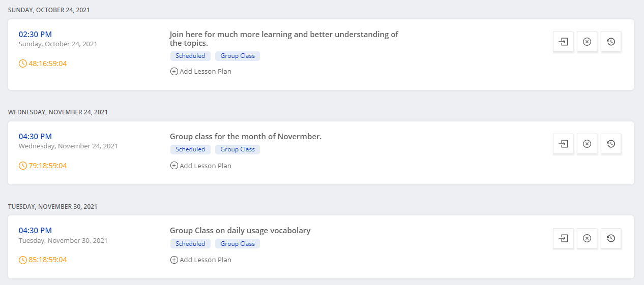The image size is (644, 285).
Task: Add Lesson Plan to the October 24 class
Action: click(201, 72)
